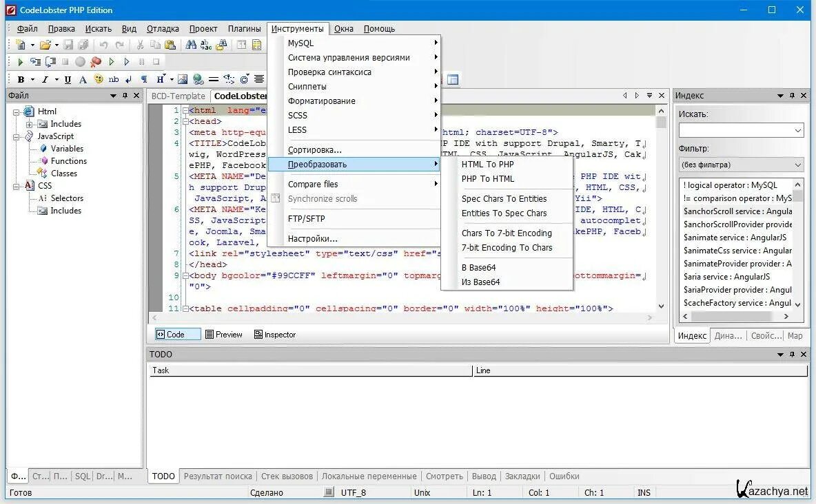Open the New file dropdown arrow
Image resolution: width=816 pixels, height=504 pixels.
pos(32,45)
